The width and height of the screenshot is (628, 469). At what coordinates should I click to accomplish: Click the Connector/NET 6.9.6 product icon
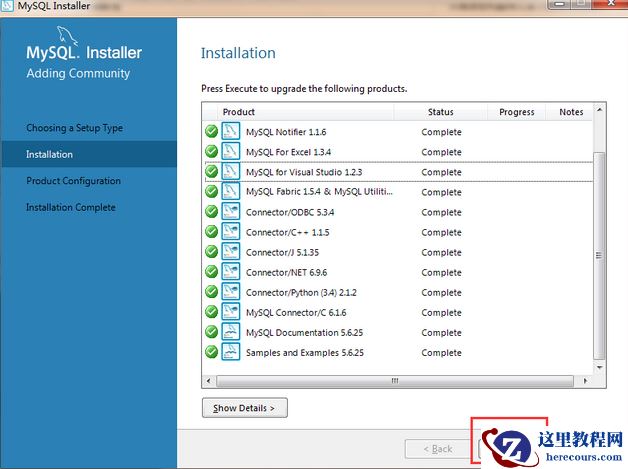click(x=231, y=271)
